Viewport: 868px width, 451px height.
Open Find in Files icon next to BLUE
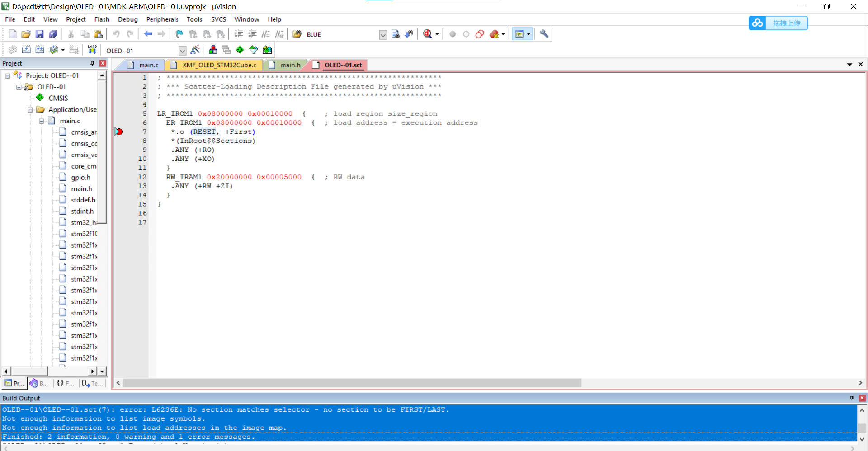pos(297,34)
